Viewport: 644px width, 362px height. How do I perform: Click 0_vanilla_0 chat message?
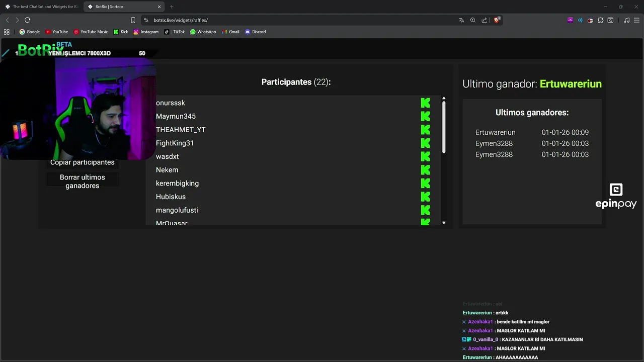point(522,339)
